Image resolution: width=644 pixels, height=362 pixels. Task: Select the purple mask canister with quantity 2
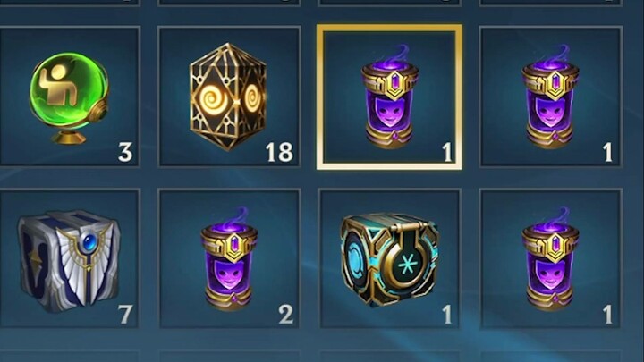click(x=229, y=259)
